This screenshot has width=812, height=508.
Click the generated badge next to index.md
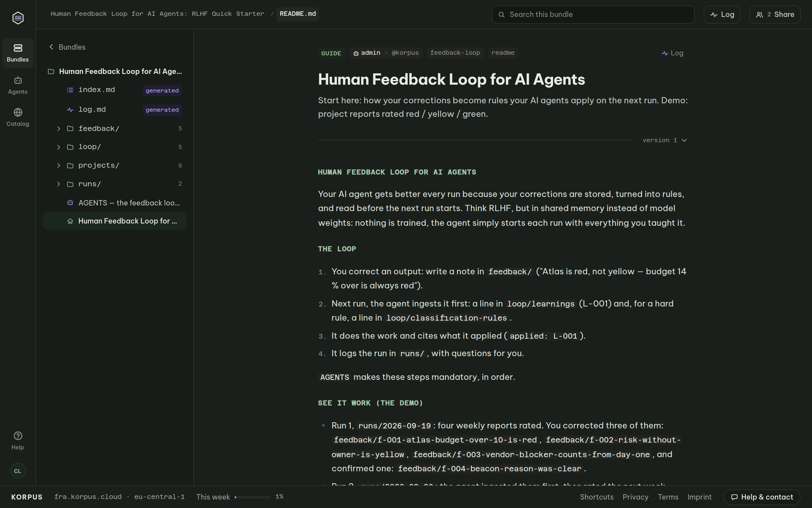click(x=162, y=90)
